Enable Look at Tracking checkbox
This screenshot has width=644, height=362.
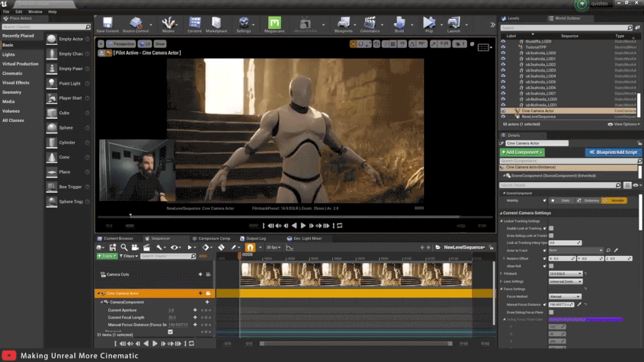[x=551, y=228]
